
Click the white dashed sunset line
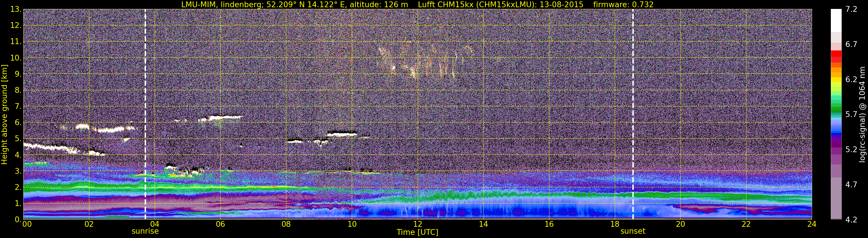[x=633, y=114]
